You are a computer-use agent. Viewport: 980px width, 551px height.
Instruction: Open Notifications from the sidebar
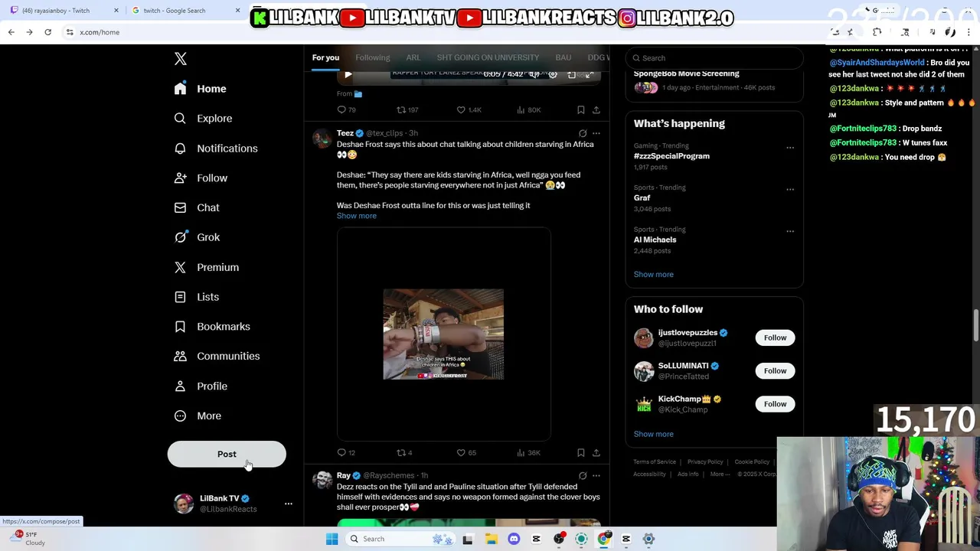(x=216, y=148)
